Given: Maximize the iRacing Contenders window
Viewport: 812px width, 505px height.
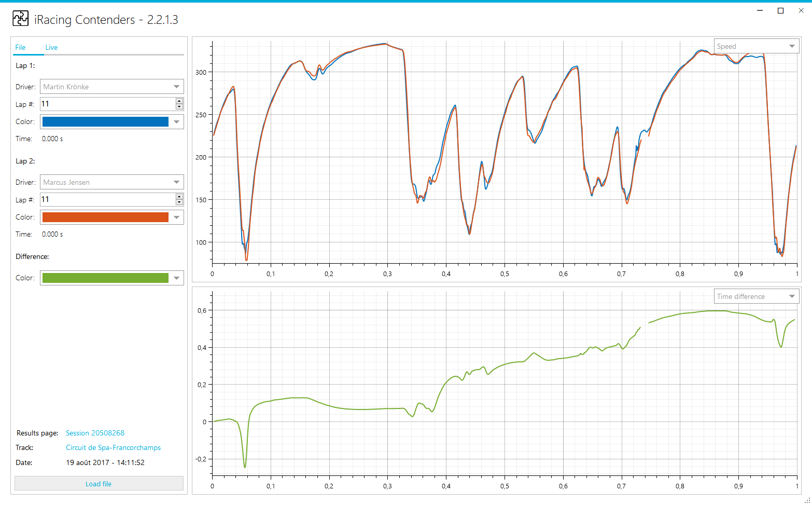Looking at the screenshot, I should pos(780,10).
